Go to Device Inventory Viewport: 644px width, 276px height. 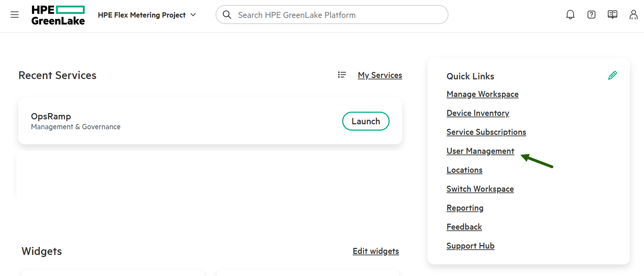click(x=478, y=113)
